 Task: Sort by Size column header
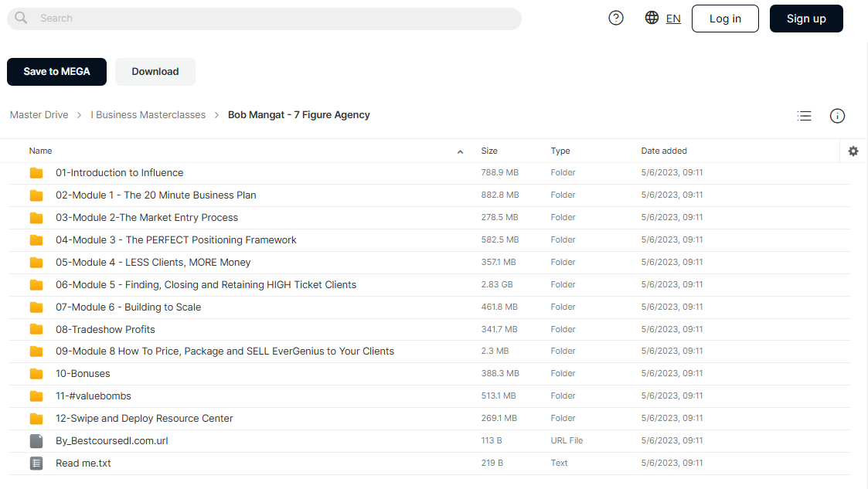(x=489, y=151)
